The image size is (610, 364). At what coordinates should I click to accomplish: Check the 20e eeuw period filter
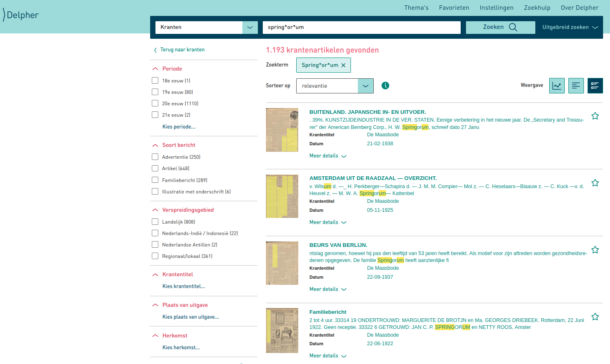(155, 104)
